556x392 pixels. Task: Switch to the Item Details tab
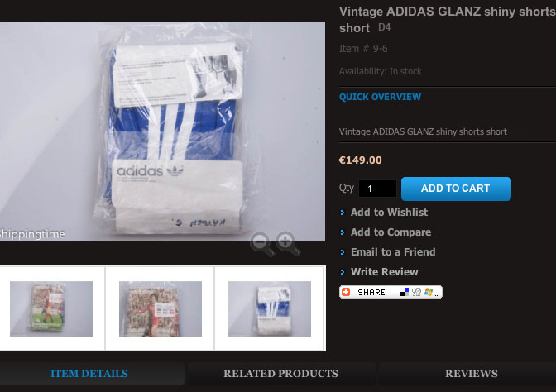(89, 374)
